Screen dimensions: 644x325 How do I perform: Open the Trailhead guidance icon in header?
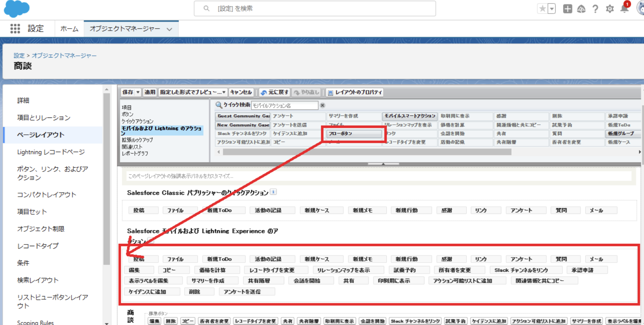581,8
